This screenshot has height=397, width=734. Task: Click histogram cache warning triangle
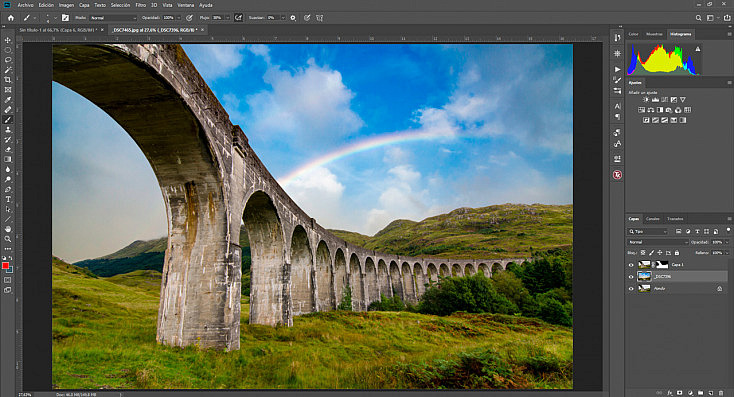tap(697, 49)
